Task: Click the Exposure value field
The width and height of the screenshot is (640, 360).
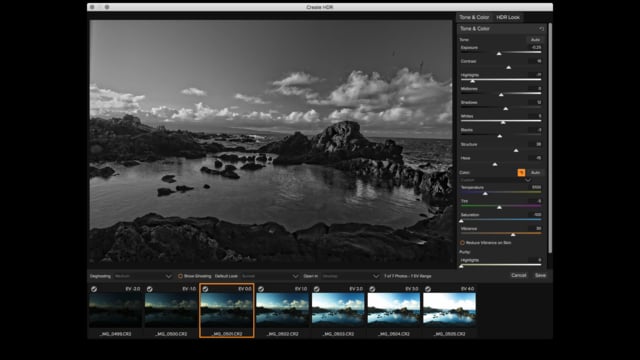Action: point(535,47)
